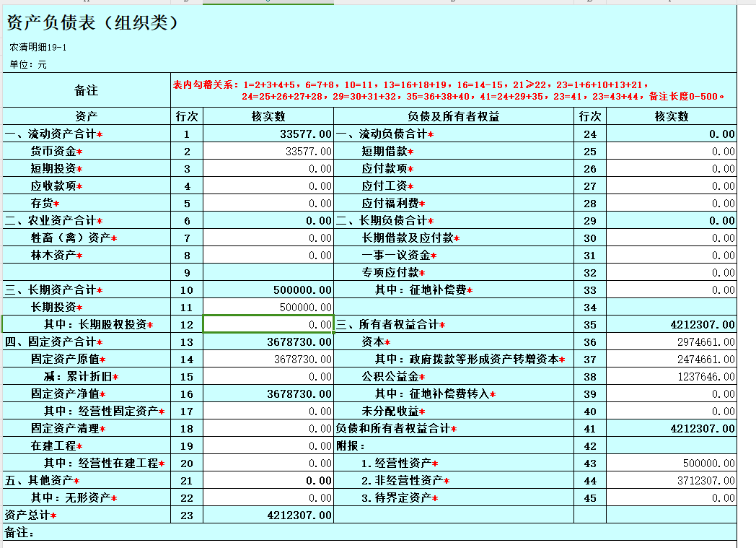Select the '应付款项' cell
The height and width of the screenshot is (548, 756).
(454, 168)
